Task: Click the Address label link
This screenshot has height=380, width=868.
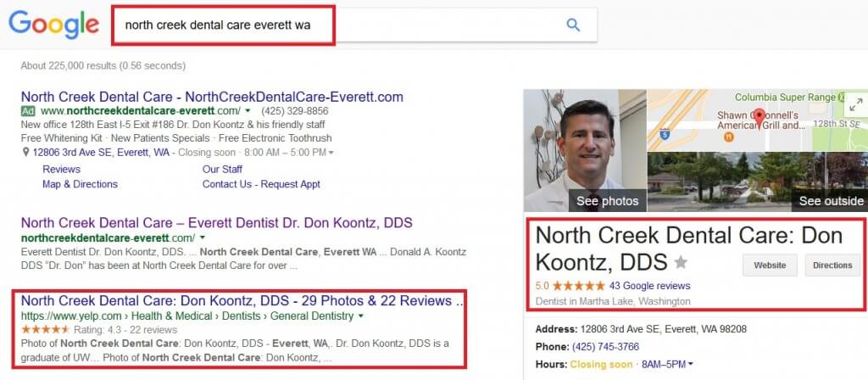Action: click(556, 329)
